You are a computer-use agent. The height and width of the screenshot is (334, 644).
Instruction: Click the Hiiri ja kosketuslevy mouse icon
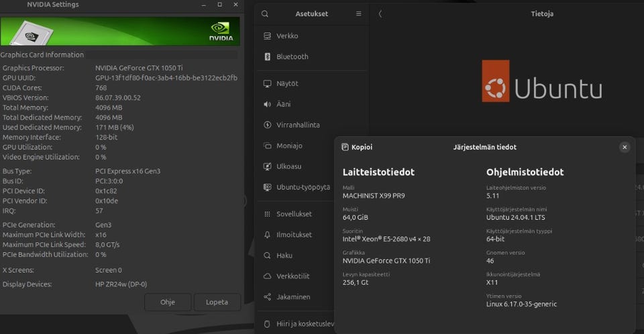[x=267, y=324]
